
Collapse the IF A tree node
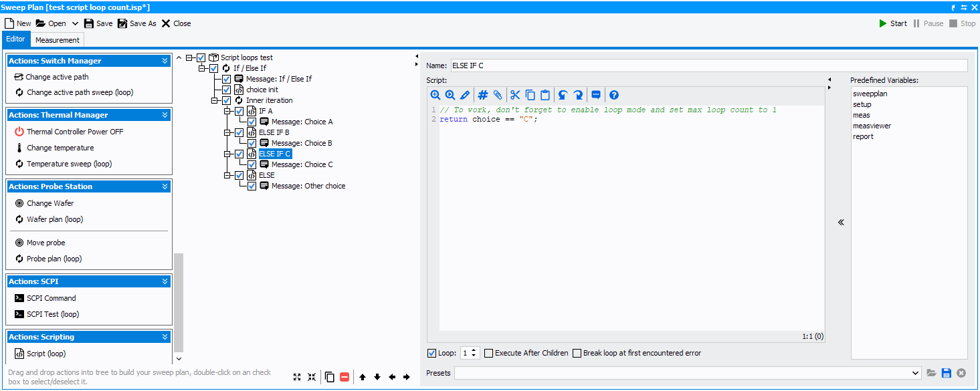[228, 111]
